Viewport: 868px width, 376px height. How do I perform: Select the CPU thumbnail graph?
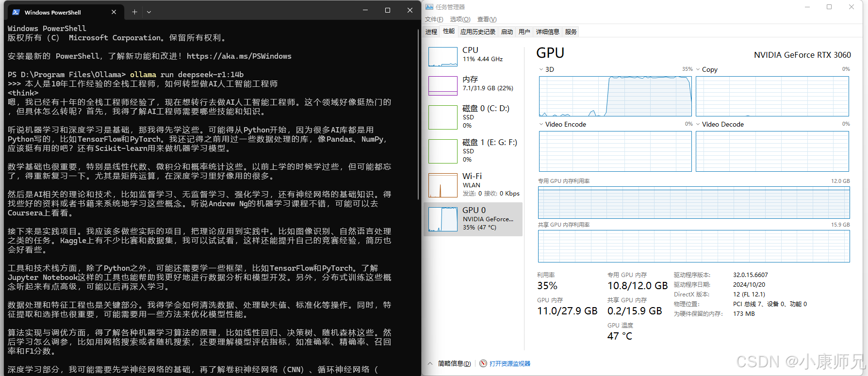443,57
